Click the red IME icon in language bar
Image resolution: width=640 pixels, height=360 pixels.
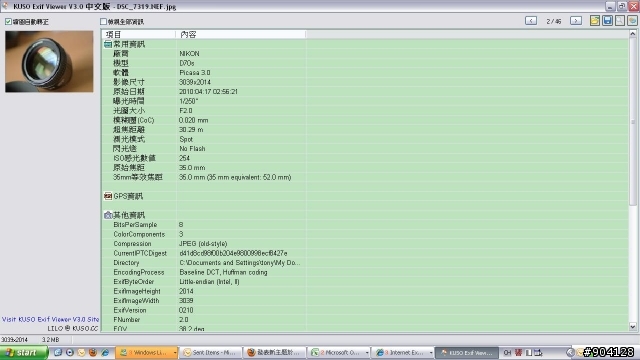(x=518, y=353)
